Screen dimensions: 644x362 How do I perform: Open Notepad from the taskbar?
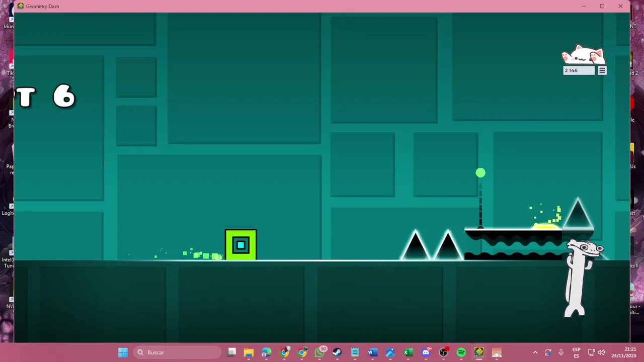pyautogui.click(x=355, y=352)
